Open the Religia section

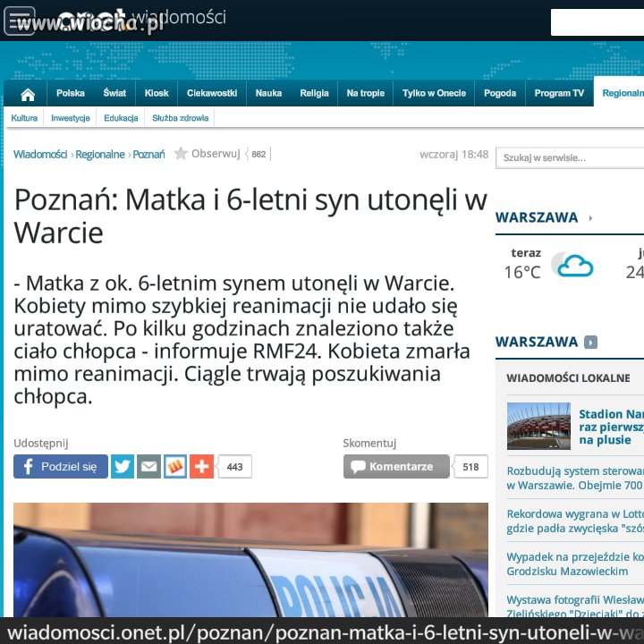click(314, 93)
